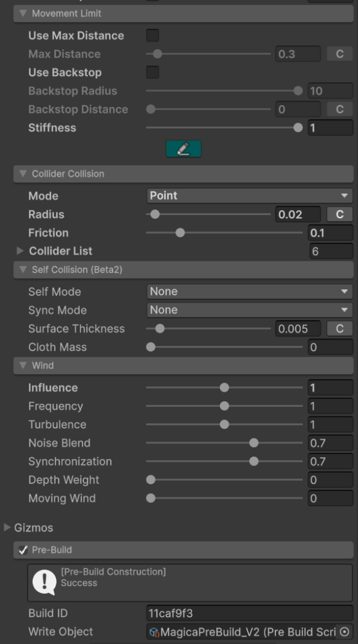Click the Build ID field 11caf9f3
Viewport: 358px width, 644px height.
pyautogui.click(x=250, y=613)
